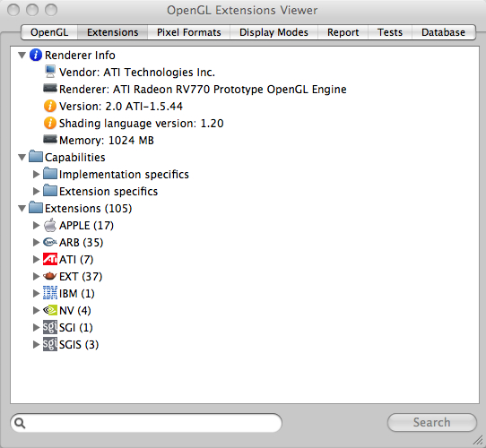Expand Extension specifics
486x448 pixels.
36,191
